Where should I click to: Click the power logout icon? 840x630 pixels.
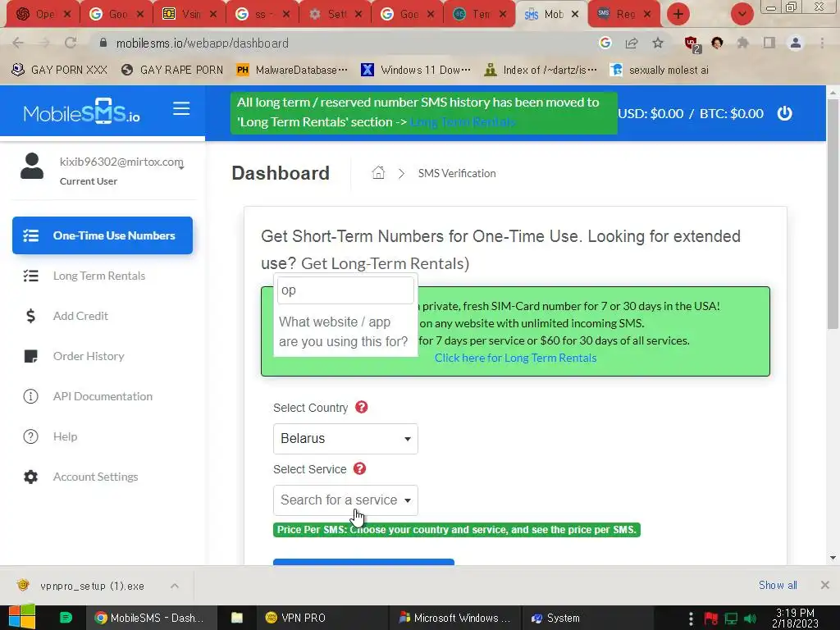[x=784, y=113]
